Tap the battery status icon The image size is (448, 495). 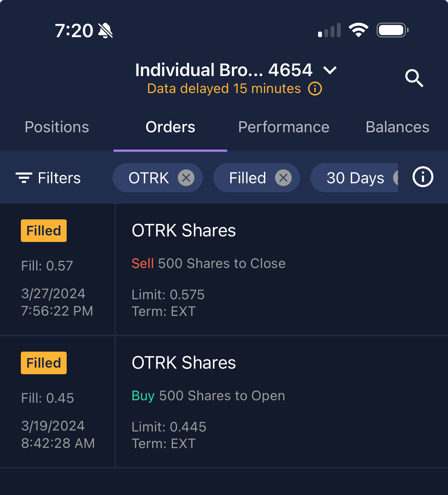pyautogui.click(x=392, y=30)
